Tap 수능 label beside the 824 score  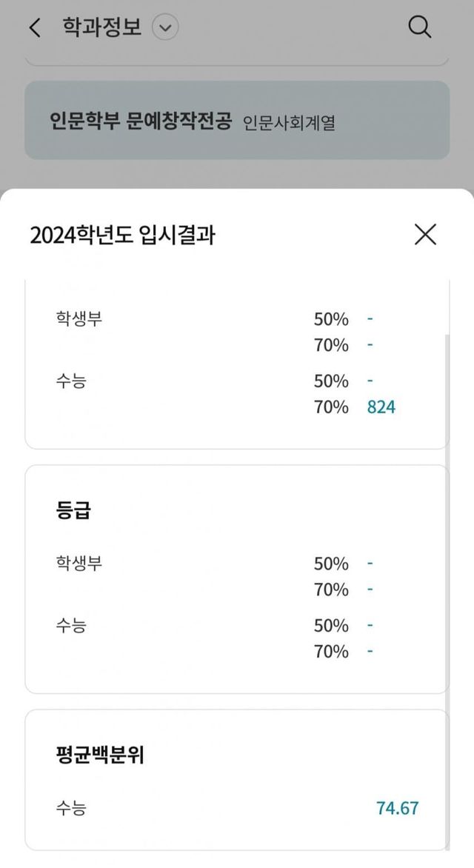(70, 381)
